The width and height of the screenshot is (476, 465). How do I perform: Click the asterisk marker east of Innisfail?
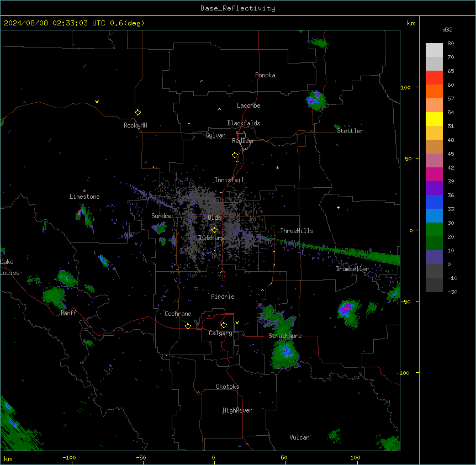(277, 167)
